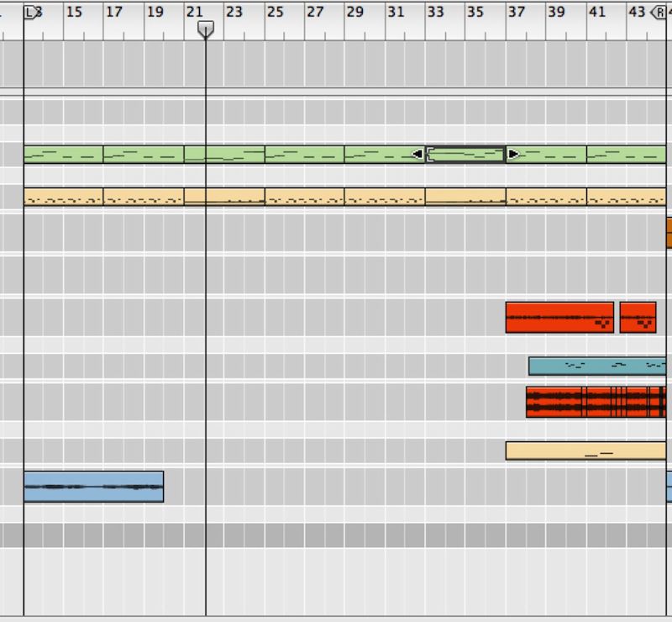Select the green region starting at bar 17

(x=144, y=155)
